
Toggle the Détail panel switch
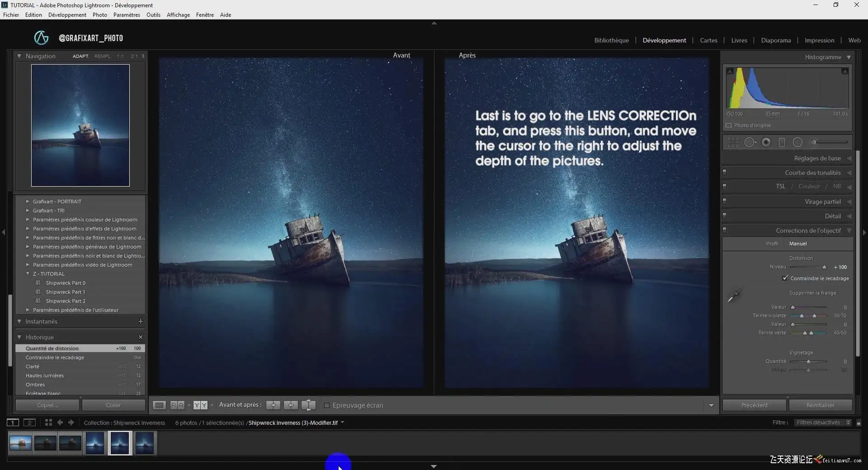tap(725, 216)
